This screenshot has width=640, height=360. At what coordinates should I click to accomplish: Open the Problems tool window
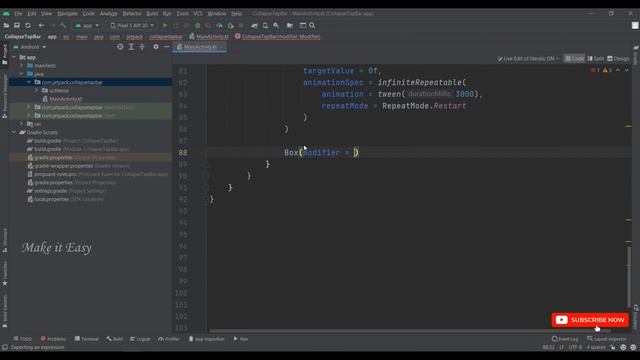53,339
